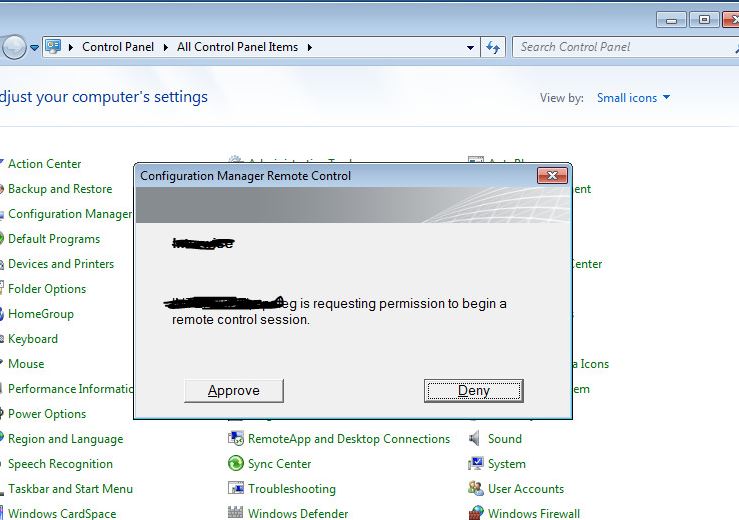Refresh the Control Panel address bar
Viewport: 739px width, 520px height.
pyautogui.click(x=493, y=47)
